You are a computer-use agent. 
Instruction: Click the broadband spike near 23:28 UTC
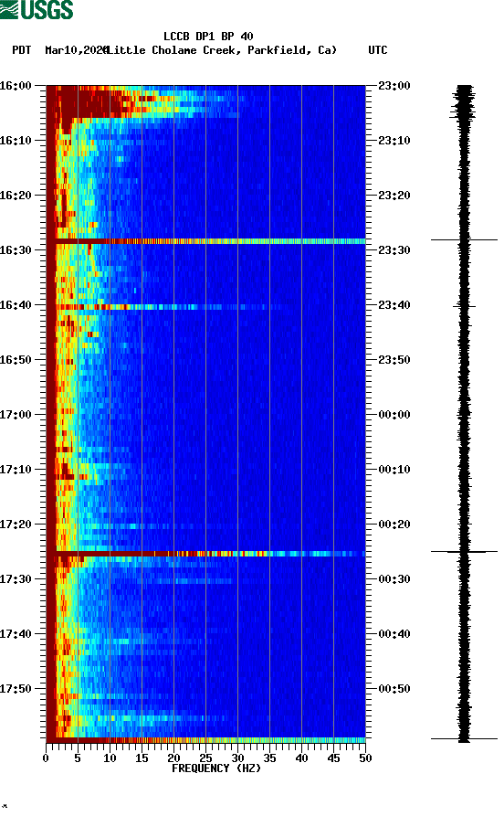206,241
